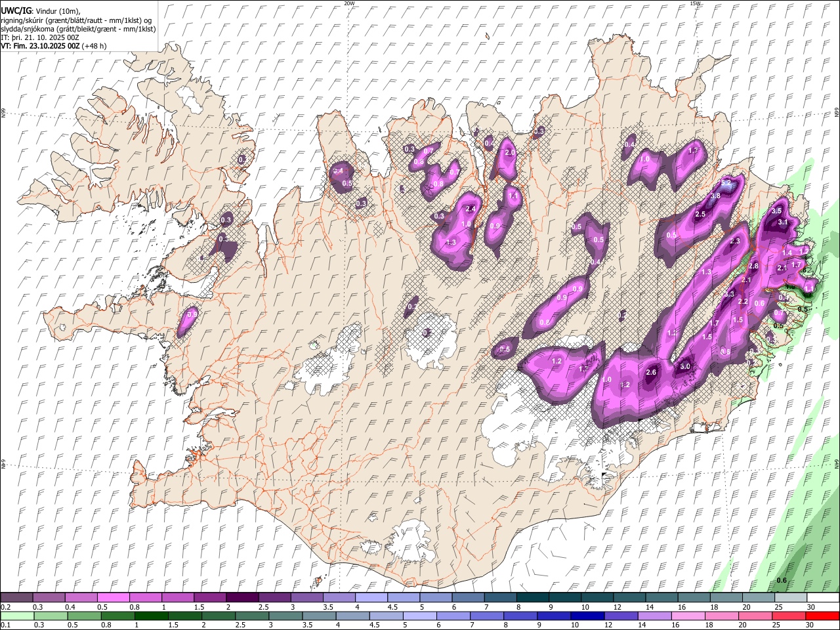This screenshot has height=630, width=840.
Task: Select darkest green lower-row swatch between 1 and 1.5
Action: (x=152, y=616)
